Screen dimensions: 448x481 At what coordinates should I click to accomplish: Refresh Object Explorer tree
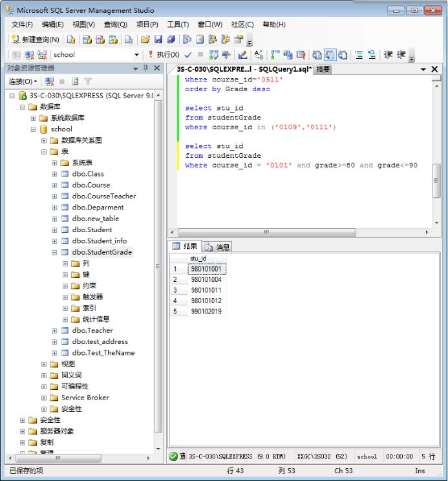(x=75, y=81)
